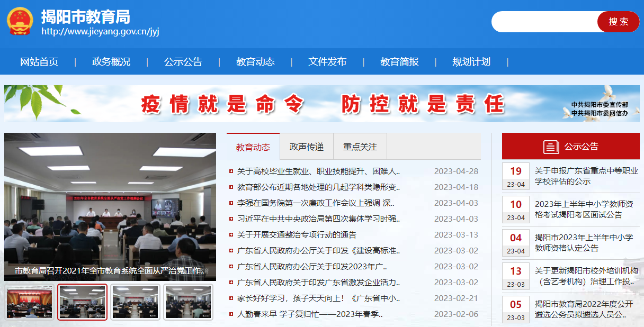Switch to the 重点关注 tab
Image resolution: width=644 pixels, height=327 pixels.
coord(360,147)
